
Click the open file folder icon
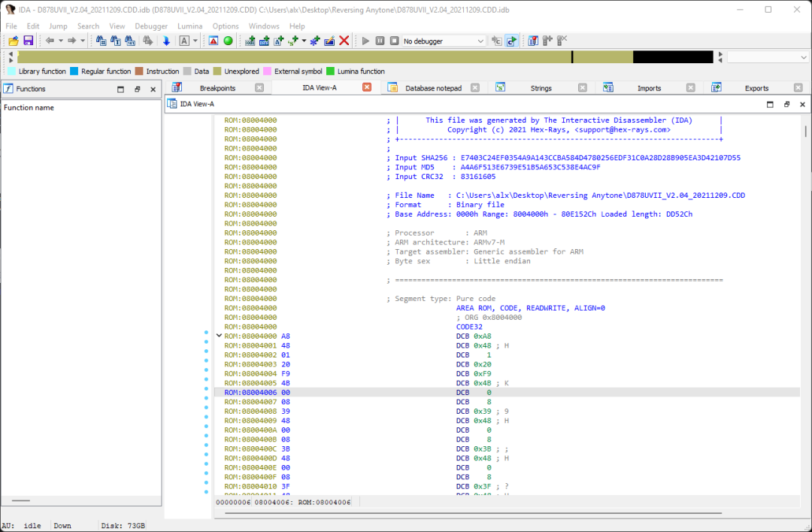coord(14,41)
